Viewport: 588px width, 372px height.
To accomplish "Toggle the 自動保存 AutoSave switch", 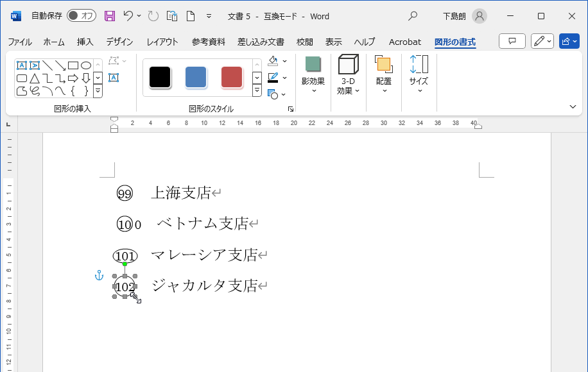I will [82, 16].
